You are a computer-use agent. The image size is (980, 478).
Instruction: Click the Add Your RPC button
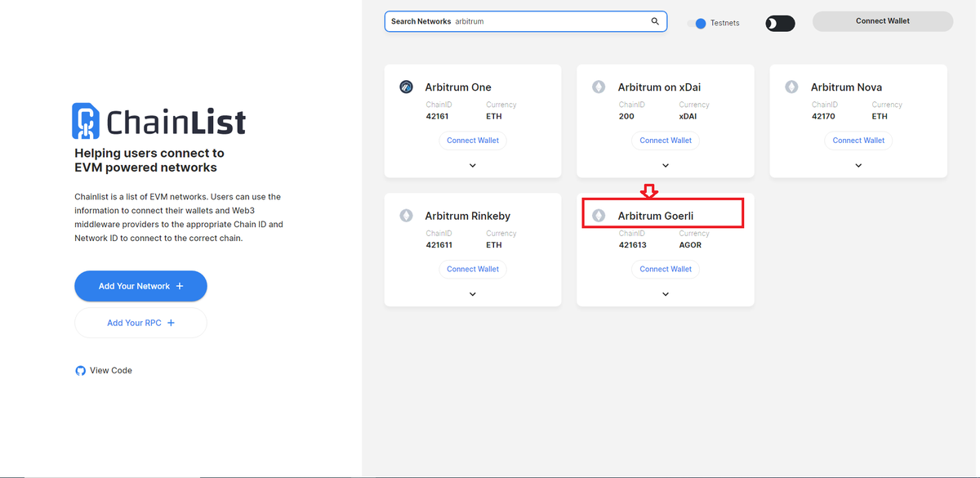coord(140,323)
